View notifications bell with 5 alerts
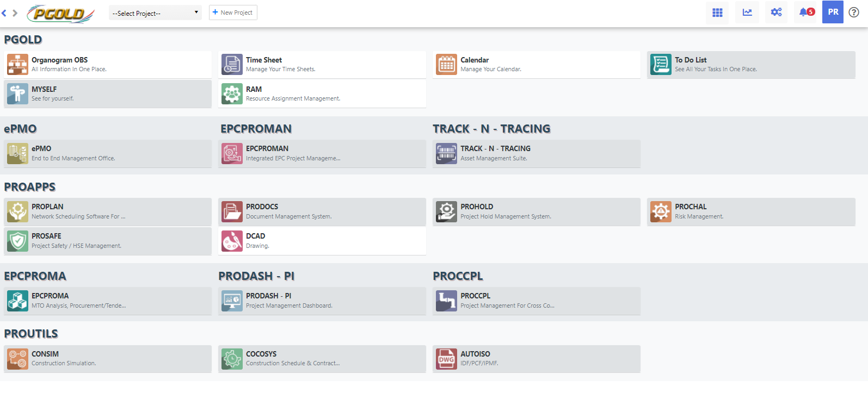868x393 pixels. coord(807,12)
